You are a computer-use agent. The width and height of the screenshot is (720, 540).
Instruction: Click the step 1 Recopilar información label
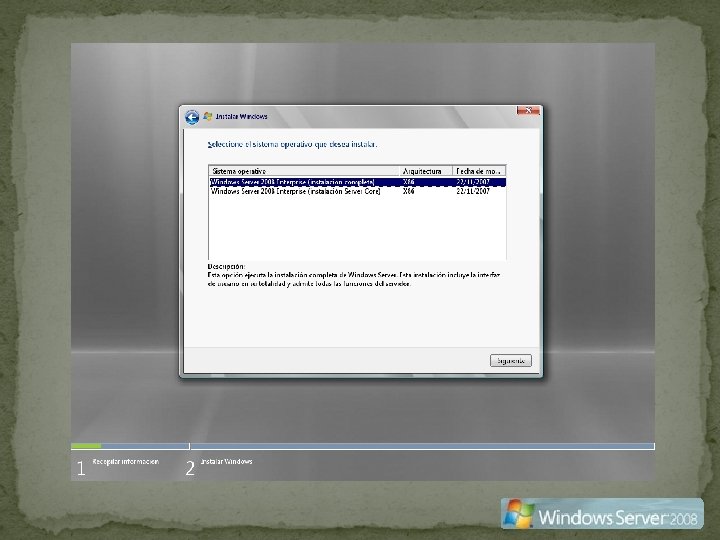[125, 461]
